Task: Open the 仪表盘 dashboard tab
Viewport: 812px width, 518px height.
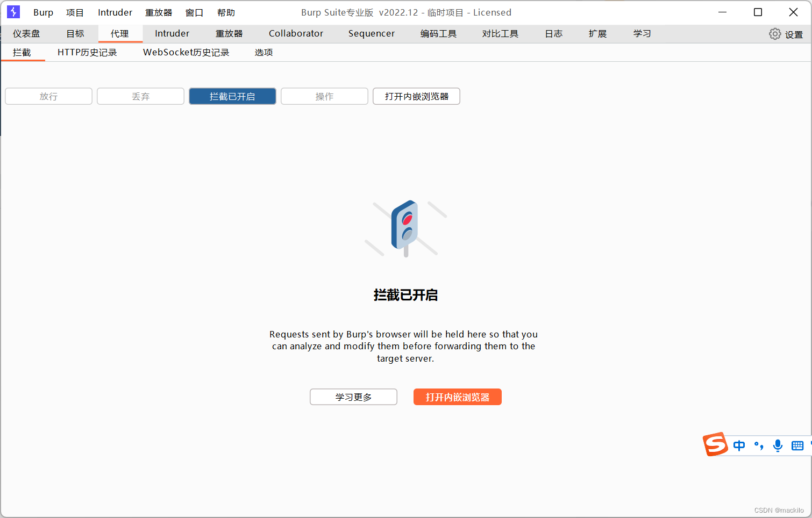Action: [x=27, y=33]
